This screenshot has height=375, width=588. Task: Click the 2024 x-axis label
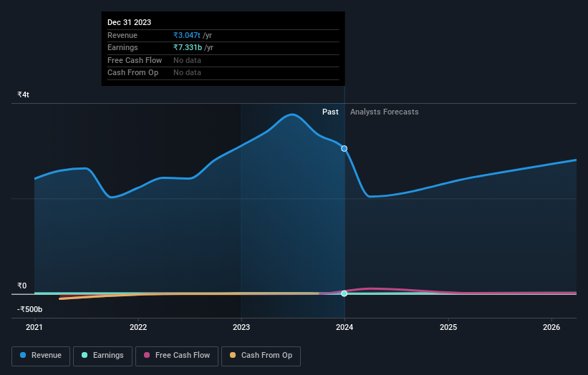(344, 328)
